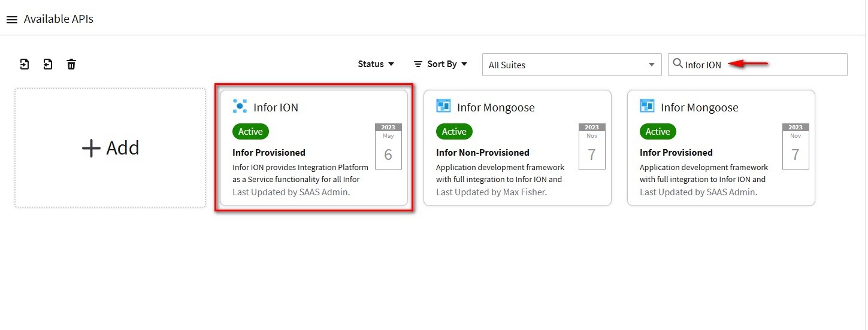Open the All Suites combo box
This screenshot has width=868, height=330.
point(571,65)
